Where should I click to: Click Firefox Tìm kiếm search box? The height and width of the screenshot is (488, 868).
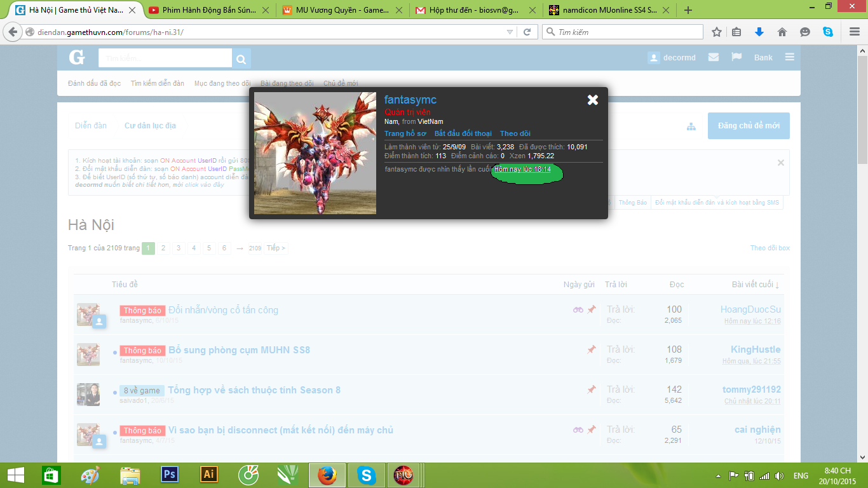pyautogui.click(x=623, y=32)
